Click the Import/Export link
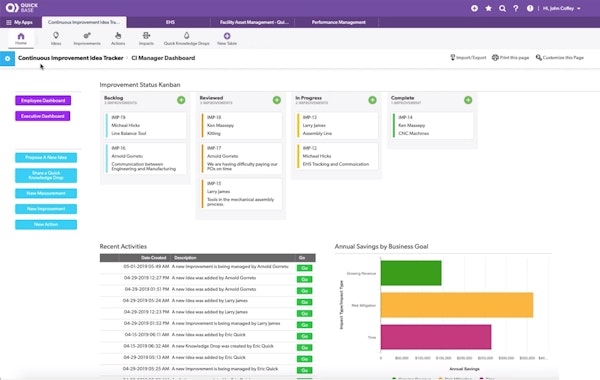Image resolution: width=600 pixels, height=380 pixels. tap(468, 57)
